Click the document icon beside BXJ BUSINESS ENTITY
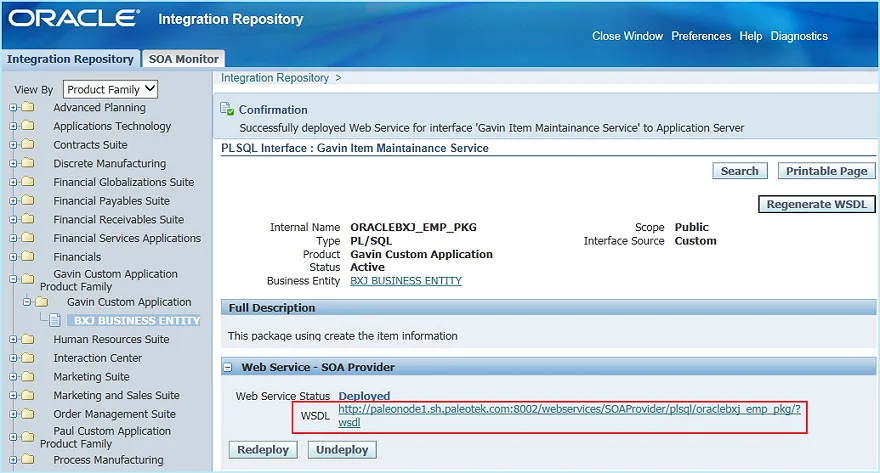The height and width of the screenshot is (473, 880). pos(54,320)
